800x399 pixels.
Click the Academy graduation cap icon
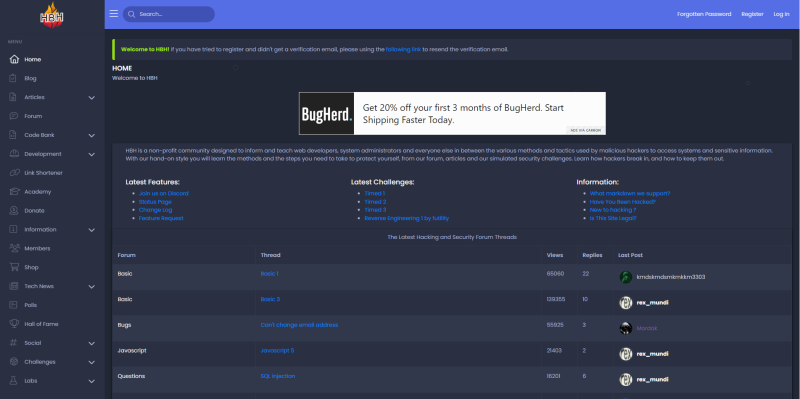[x=14, y=192]
